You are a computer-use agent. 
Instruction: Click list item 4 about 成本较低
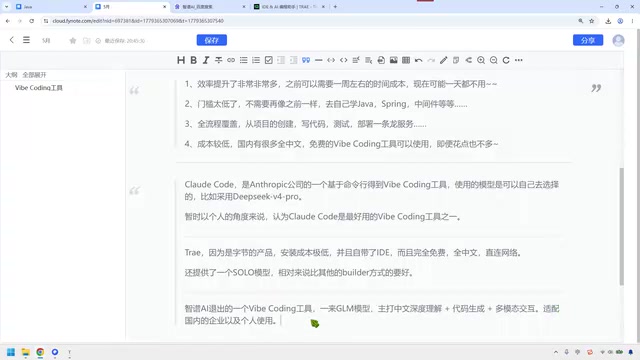(x=341, y=144)
